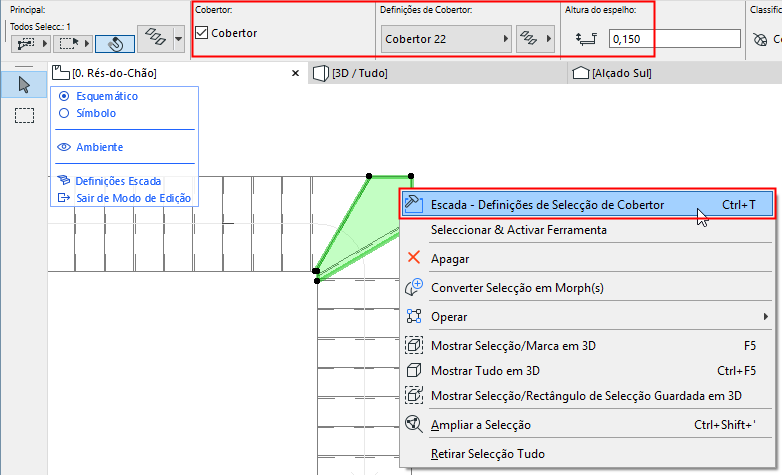Screen dimensions: 782x475
Task: Click the classification icon
Action: point(760,39)
